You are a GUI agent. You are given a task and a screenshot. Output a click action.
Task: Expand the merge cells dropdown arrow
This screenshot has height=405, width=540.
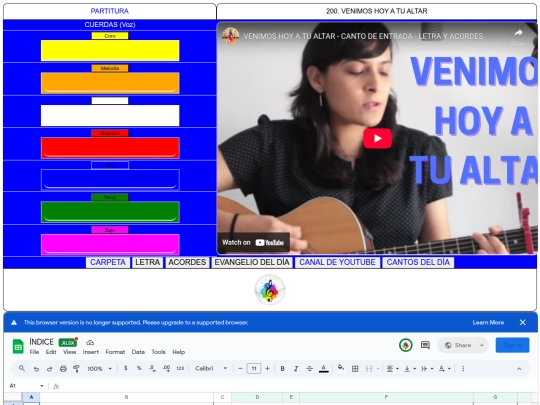click(x=378, y=369)
